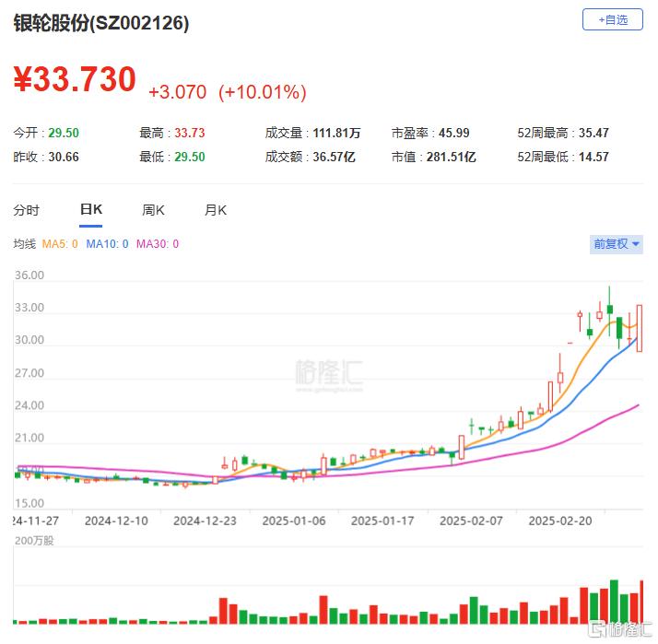
Task: Click the 52周最高 value 35.47
Action: [x=593, y=133]
